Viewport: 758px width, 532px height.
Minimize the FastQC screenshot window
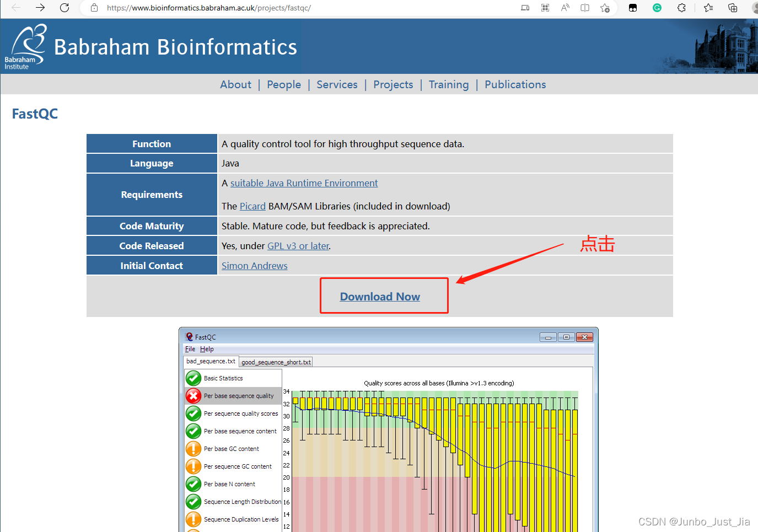pos(548,337)
